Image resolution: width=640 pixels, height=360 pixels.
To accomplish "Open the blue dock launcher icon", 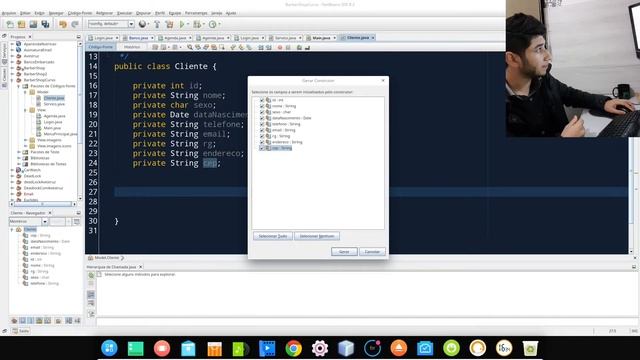I will click(109, 348).
